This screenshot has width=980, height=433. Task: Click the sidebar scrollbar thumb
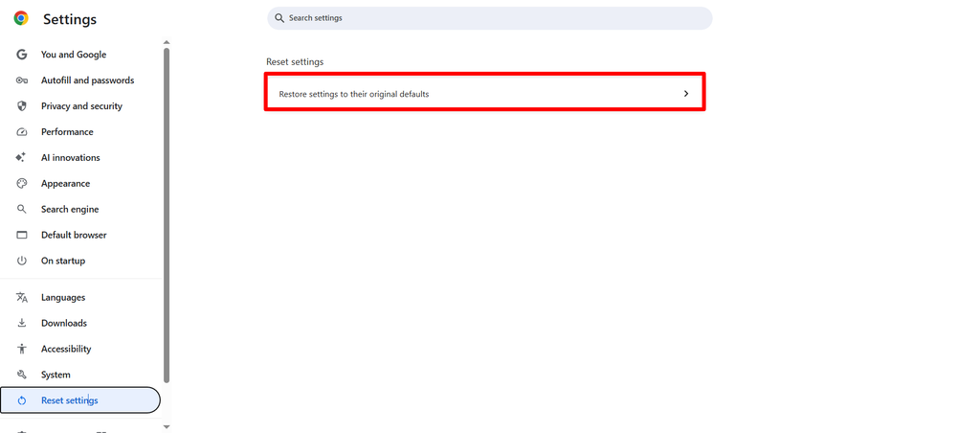click(167, 216)
